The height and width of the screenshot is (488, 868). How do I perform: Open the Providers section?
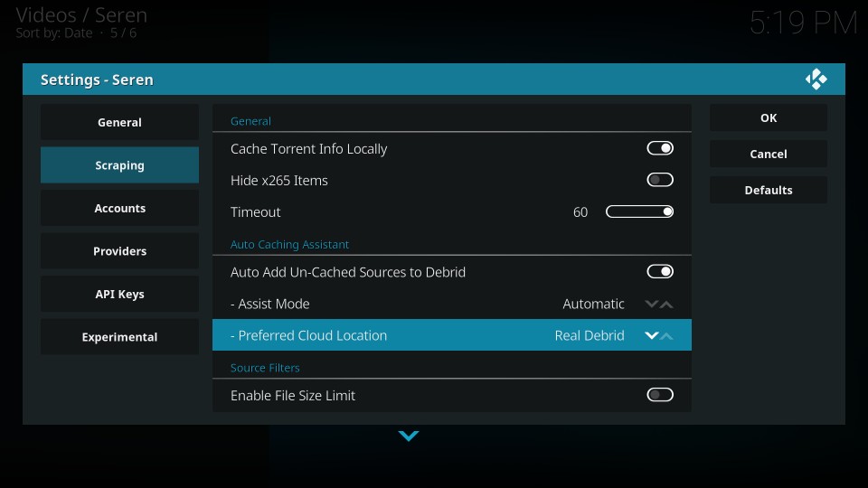[119, 251]
